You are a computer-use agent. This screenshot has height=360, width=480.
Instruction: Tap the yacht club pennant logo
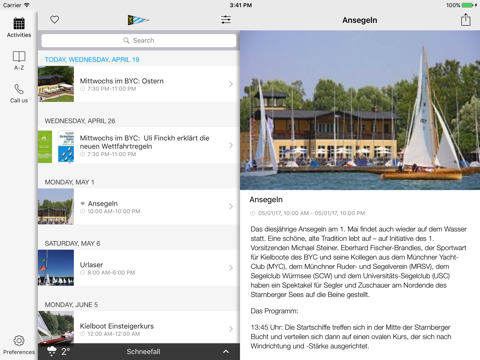coord(138,20)
